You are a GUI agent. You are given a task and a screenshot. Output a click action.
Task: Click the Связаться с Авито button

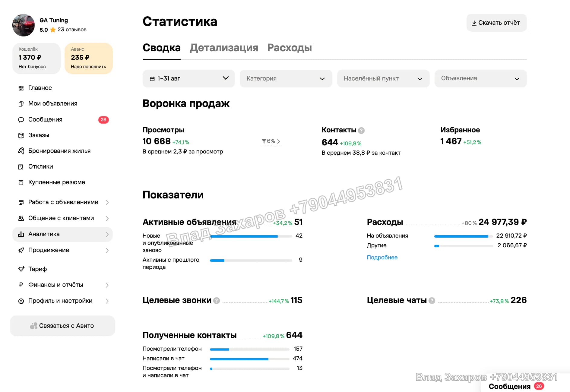[x=62, y=326]
